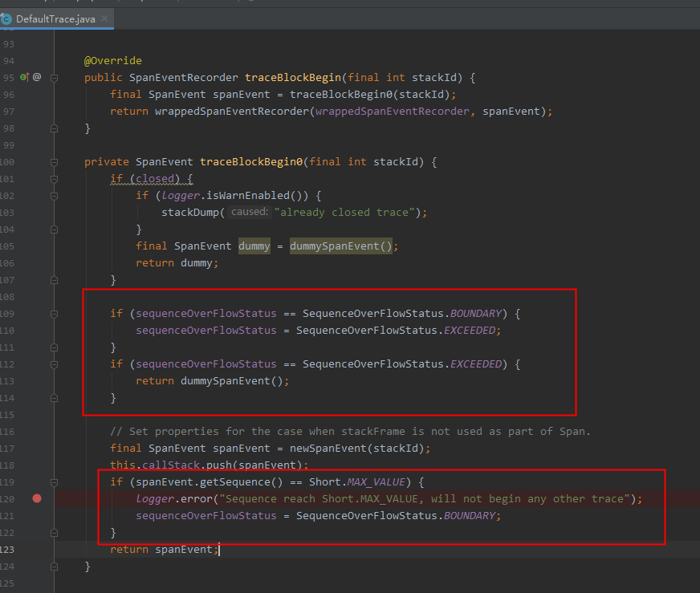The height and width of the screenshot is (593, 700).
Task: Click highlighted dummySpanEvent() call on line 105
Action: pos(340,246)
